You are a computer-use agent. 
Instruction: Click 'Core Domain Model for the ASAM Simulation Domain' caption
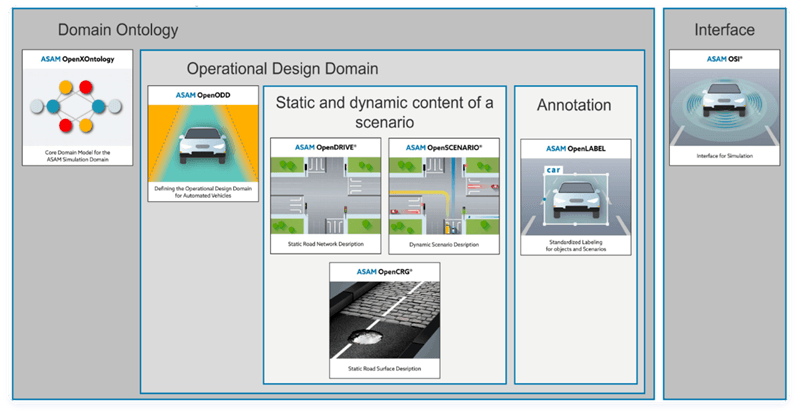77,156
